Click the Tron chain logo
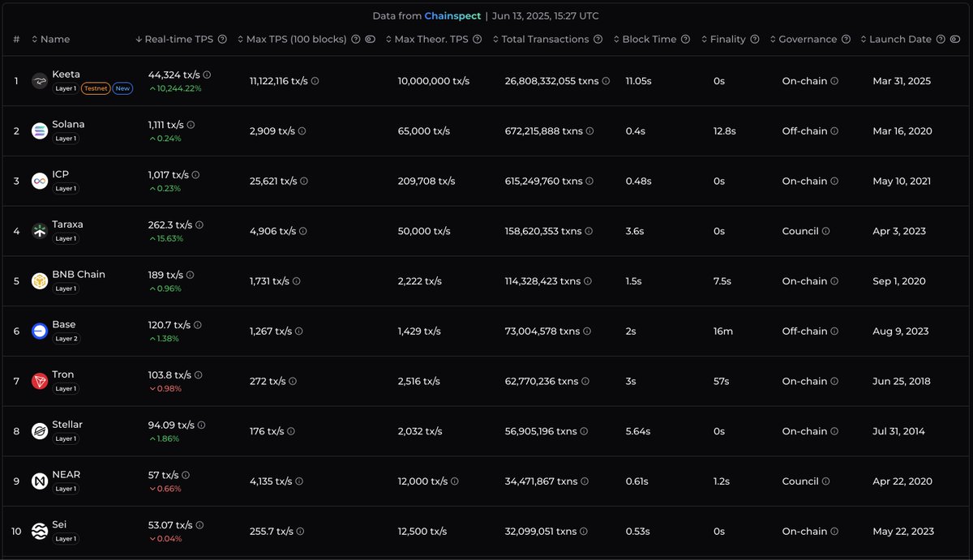Viewport: 973px width, 560px height. coord(40,381)
